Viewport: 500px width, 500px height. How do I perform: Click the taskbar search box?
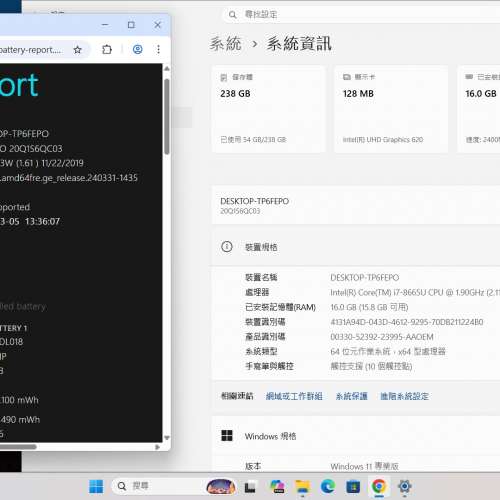pos(173,486)
